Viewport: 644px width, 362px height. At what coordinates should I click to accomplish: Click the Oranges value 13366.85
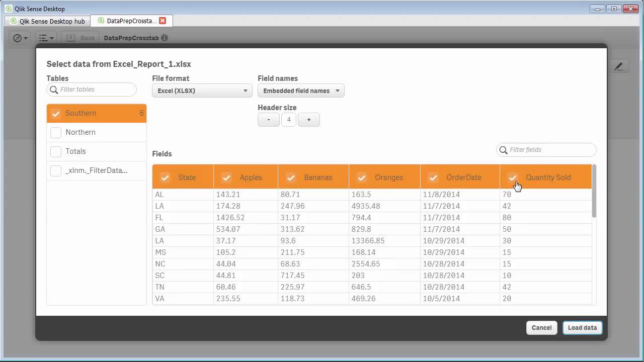pyautogui.click(x=368, y=241)
